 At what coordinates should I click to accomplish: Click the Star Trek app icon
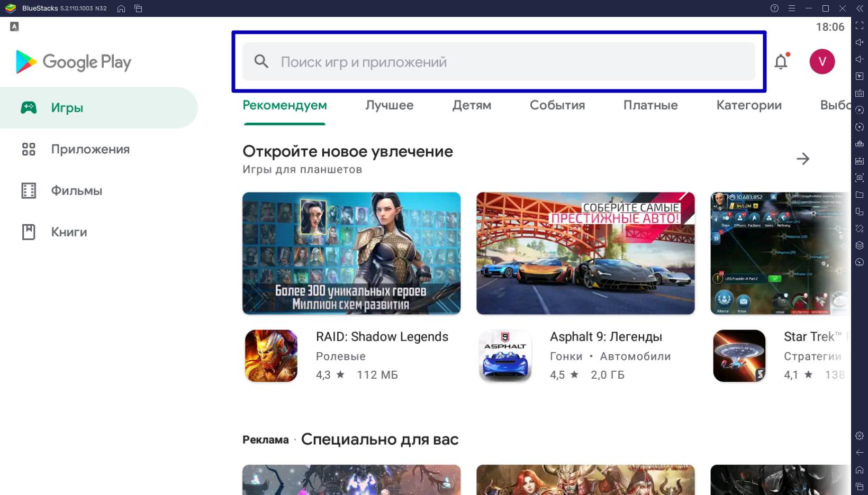(x=739, y=355)
